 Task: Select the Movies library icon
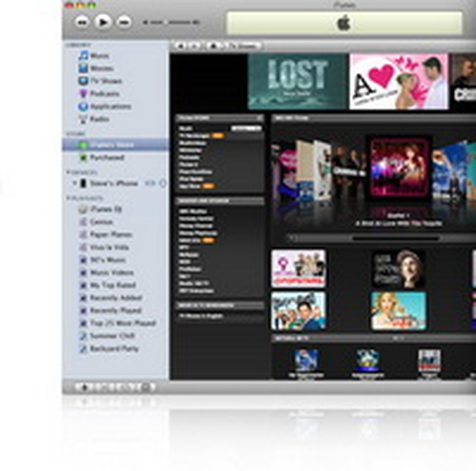coord(83,68)
